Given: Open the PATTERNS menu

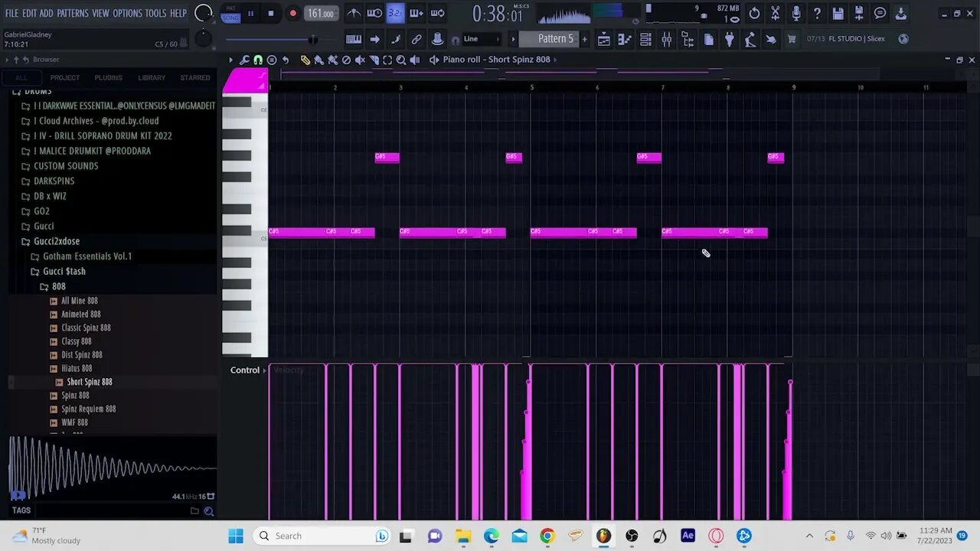Looking at the screenshot, I should tap(73, 13).
